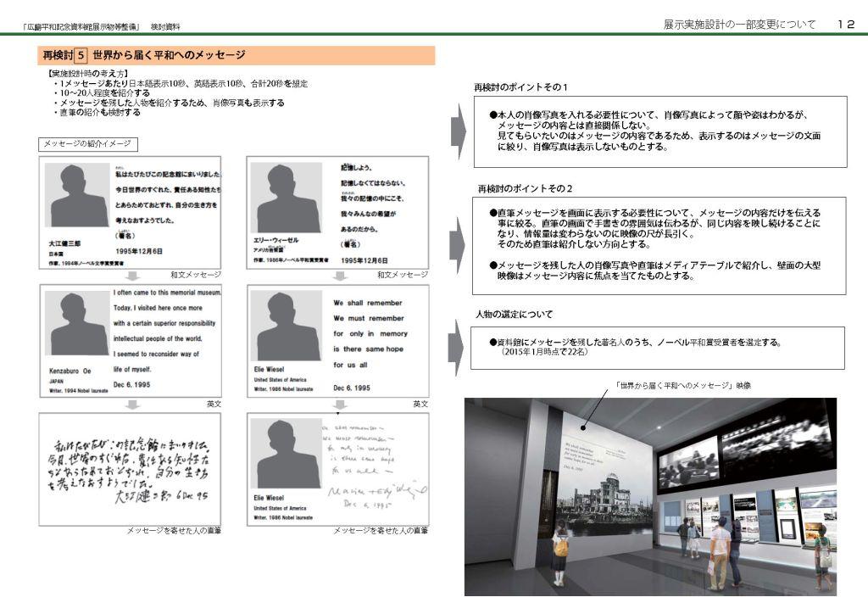This screenshot has height=614, width=868.
Task: Open the exhibition hall rendering image
Action: pos(650,497)
